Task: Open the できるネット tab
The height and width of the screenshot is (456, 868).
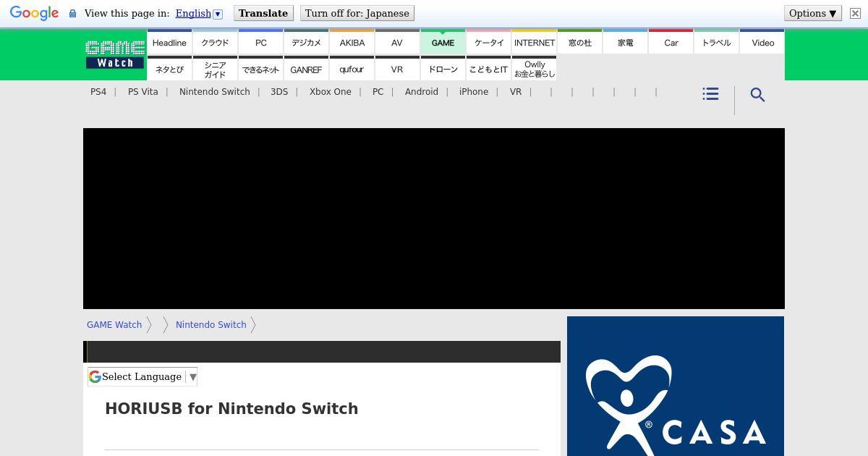Action: (261, 69)
